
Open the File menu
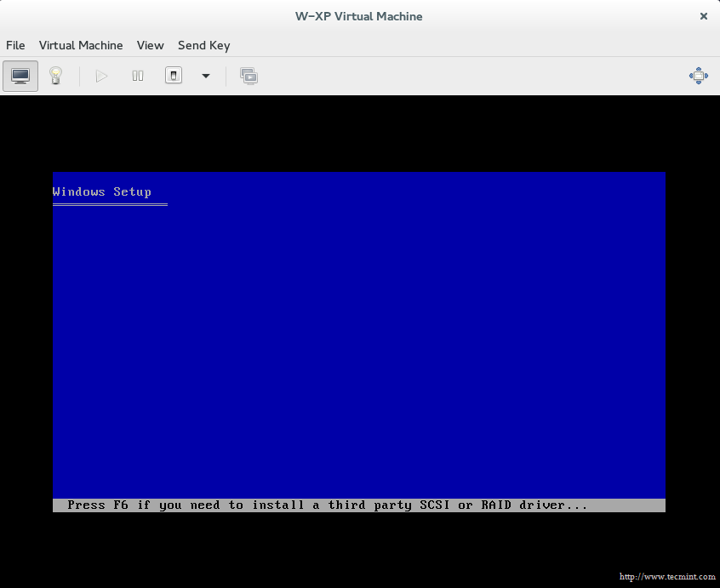click(x=15, y=45)
